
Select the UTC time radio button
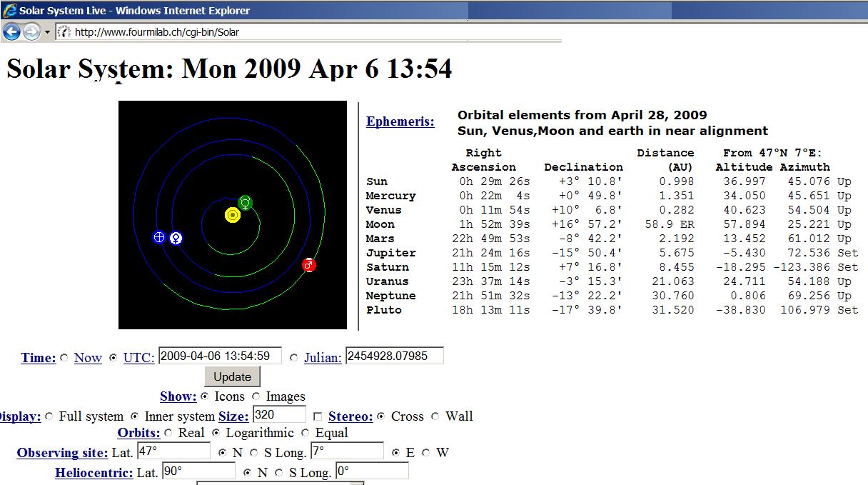[x=113, y=358]
